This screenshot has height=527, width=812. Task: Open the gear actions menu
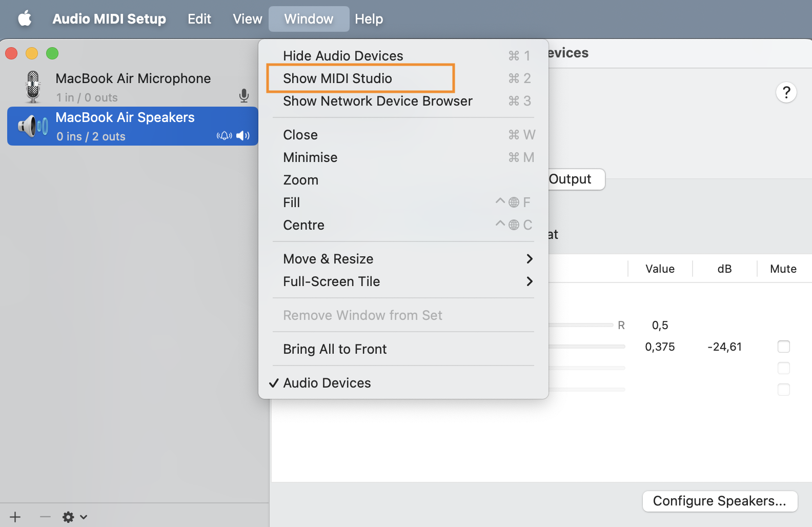[x=74, y=517]
